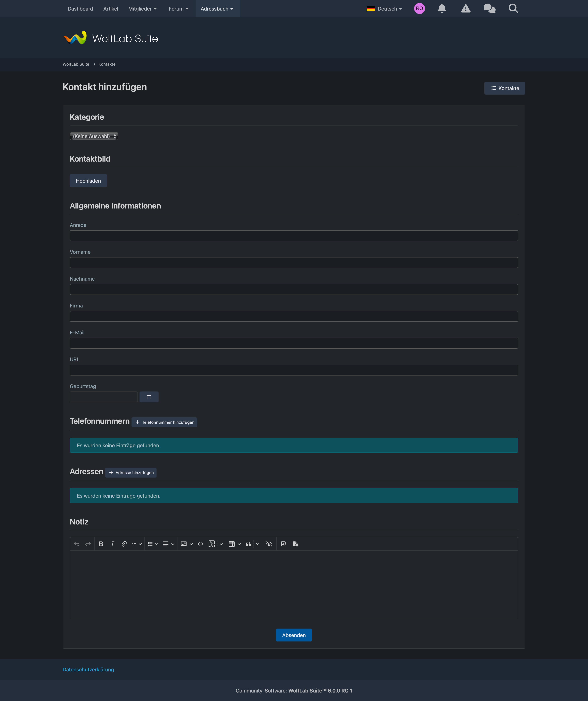Insert a link in the Notiz editor

(124, 544)
